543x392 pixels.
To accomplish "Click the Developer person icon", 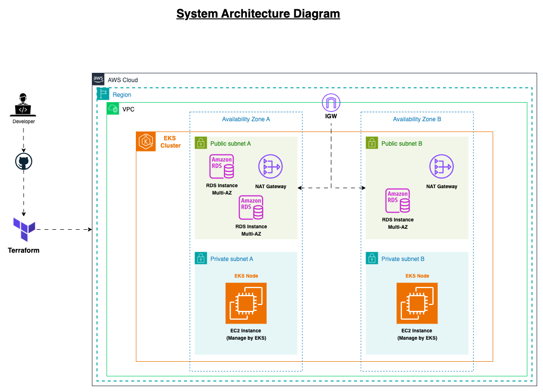I will [23, 105].
